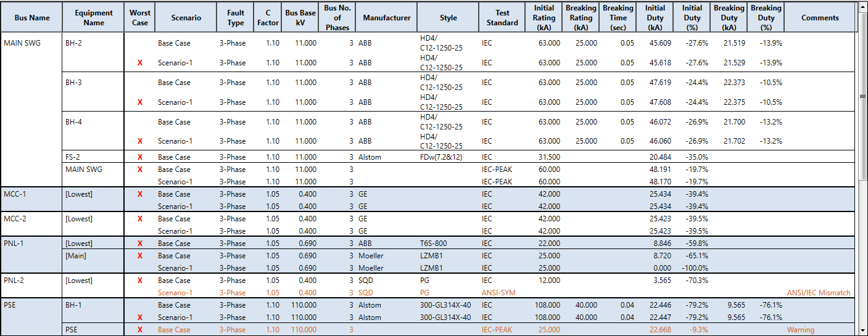
Task: Click the Style column header
Action: tap(448, 18)
